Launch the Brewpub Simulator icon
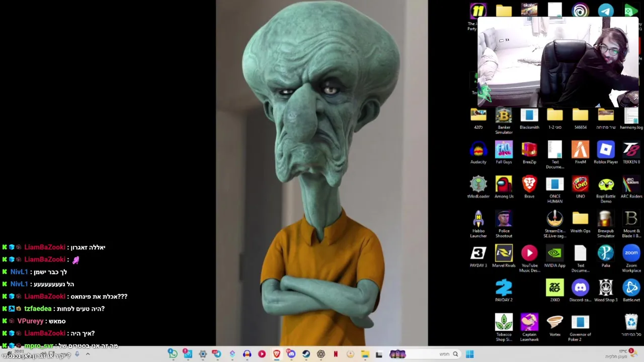Viewport: 644px width, 362px height. [606, 224]
